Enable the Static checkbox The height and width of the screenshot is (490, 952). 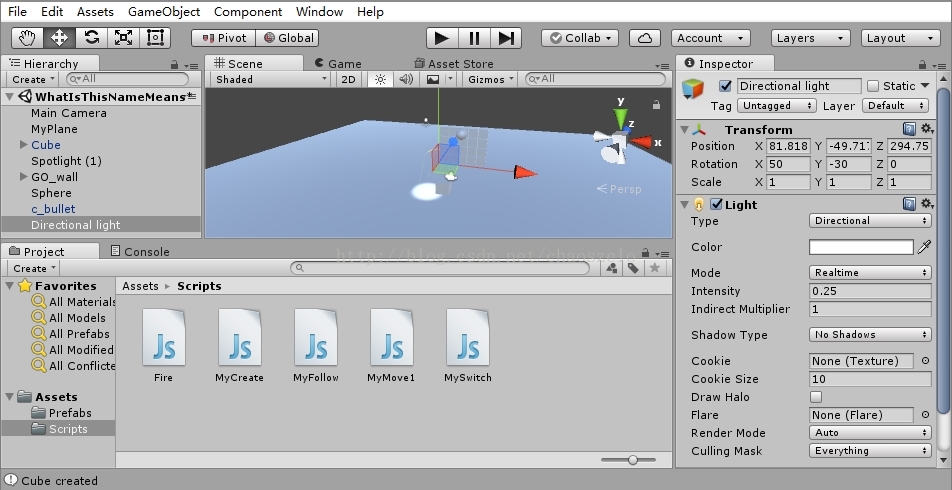coord(873,86)
